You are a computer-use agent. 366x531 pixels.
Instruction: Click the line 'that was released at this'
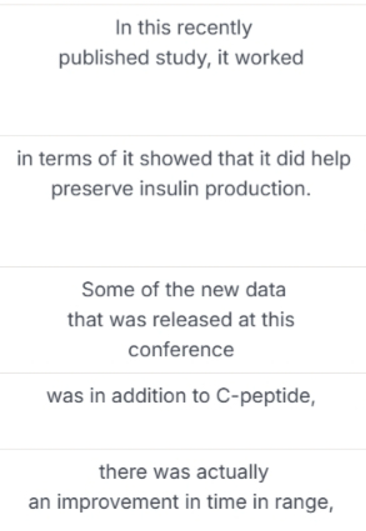point(181,320)
